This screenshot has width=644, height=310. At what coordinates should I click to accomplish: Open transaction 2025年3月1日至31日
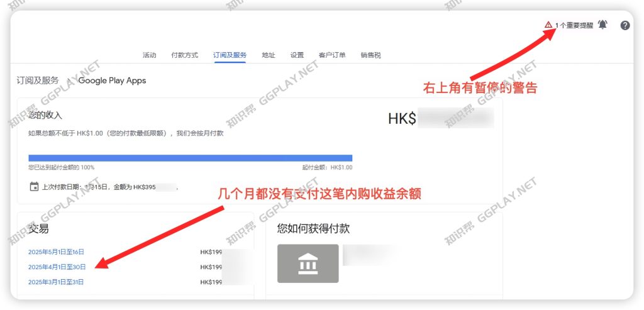point(56,282)
